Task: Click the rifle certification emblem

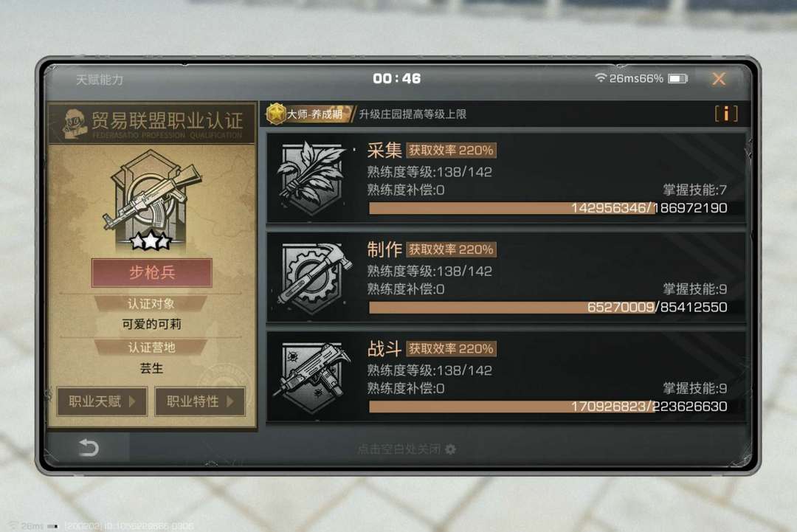Action: tap(151, 199)
